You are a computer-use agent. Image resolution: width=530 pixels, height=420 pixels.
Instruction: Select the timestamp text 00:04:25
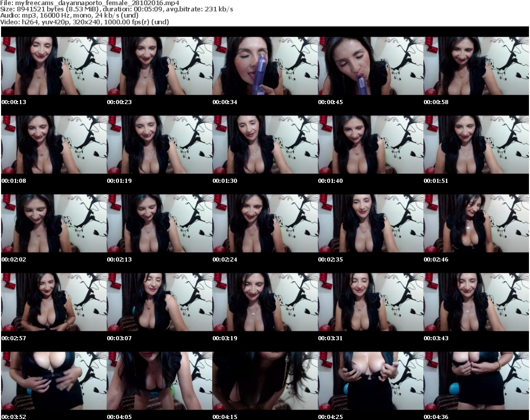[x=331, y=417]
